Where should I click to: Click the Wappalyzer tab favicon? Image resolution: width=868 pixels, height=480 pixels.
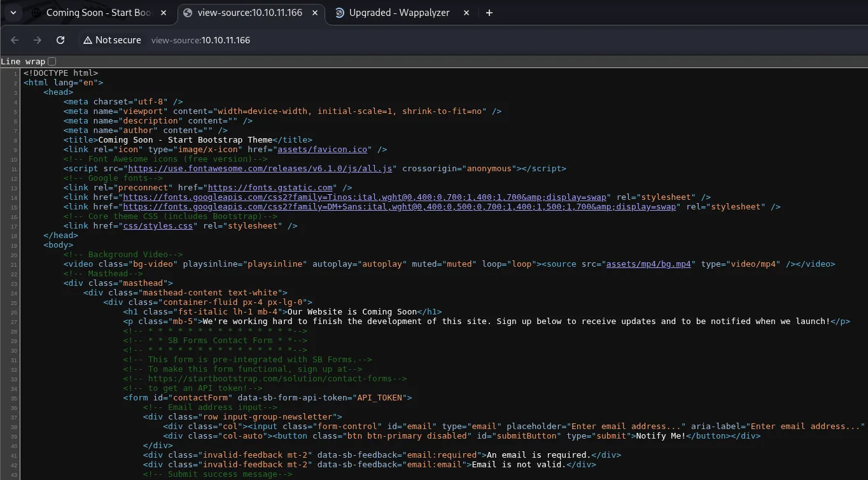[x=340, y=13]
